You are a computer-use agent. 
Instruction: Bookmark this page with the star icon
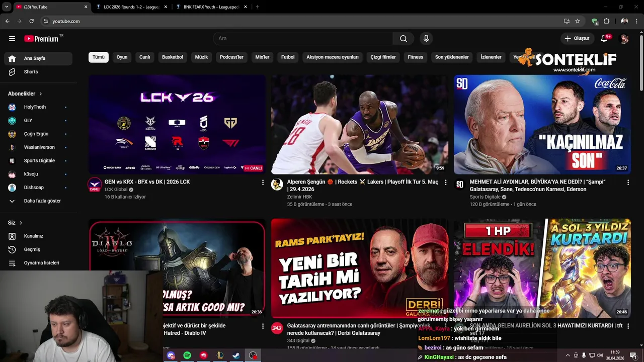(x=578, y=21)
